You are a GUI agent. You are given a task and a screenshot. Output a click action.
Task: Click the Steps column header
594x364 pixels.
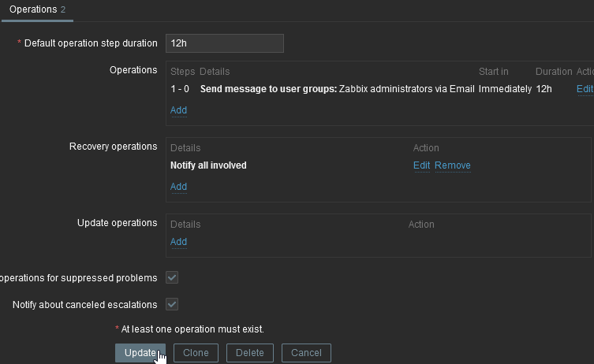[182, 72]
